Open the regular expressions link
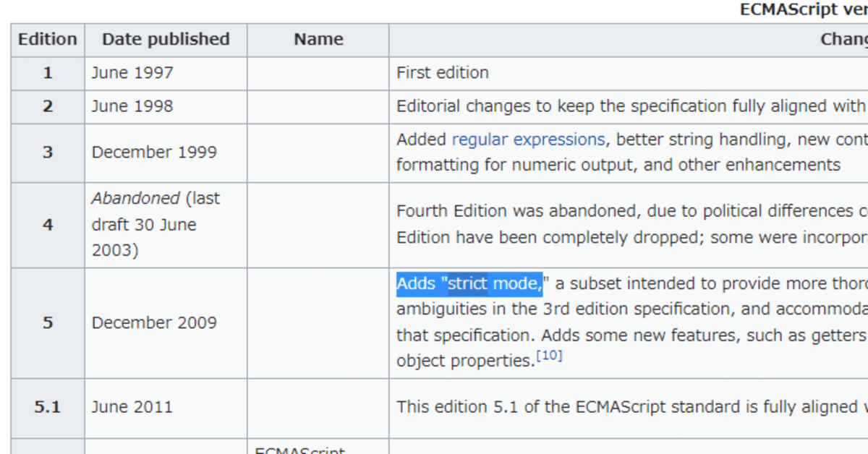The image size is (868, 454). pyautogui.click(x=529, y=139)
